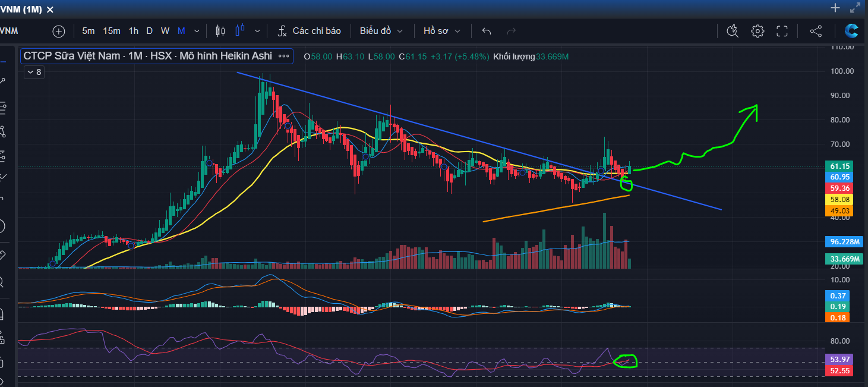Viewport: 868px width, 387px height.
Task: Expand chart panel with diagonal arrows icon
Action: tap(855, 8)
